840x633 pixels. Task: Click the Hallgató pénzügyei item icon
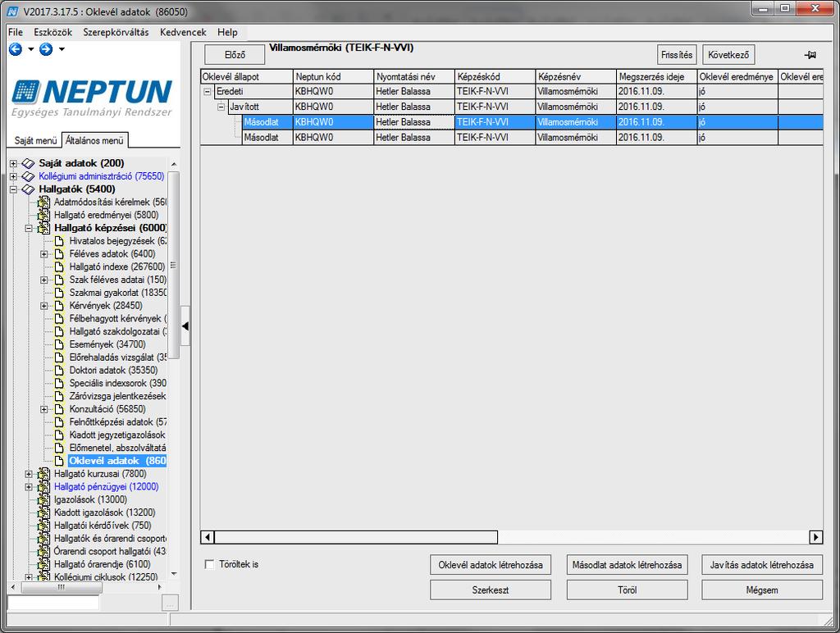(x=43, y=486)
